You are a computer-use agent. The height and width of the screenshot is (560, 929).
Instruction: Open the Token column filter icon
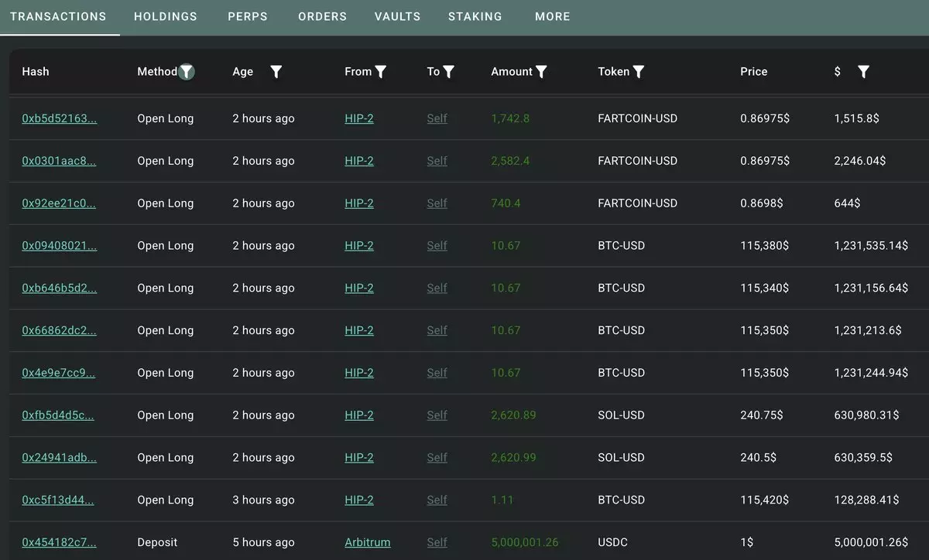pyautogui.click(x=639, y=72)
